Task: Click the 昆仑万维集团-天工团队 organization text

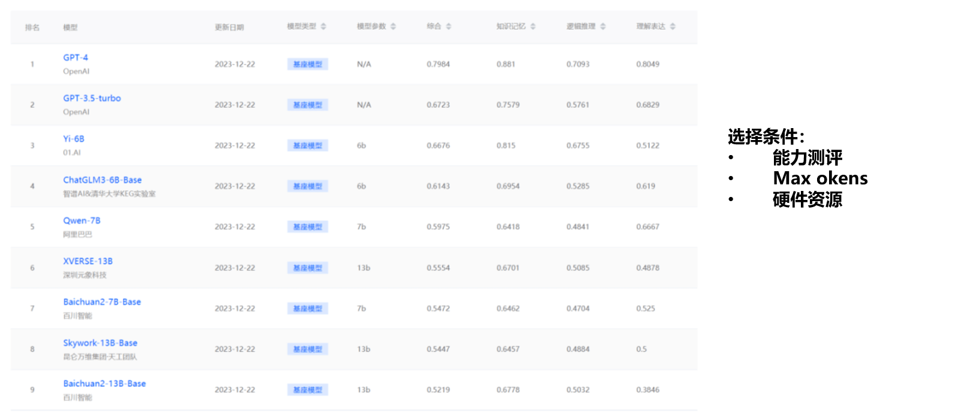Action: point(100,357)
